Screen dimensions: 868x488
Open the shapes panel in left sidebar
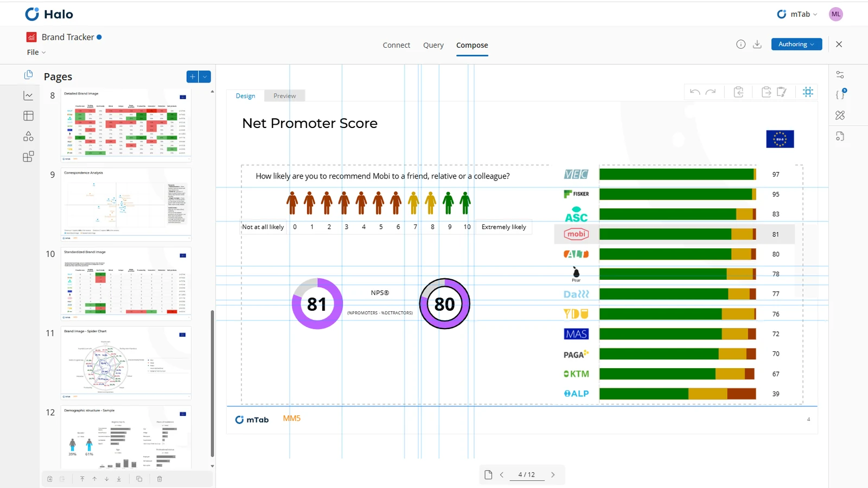click(x=29, y=136)
